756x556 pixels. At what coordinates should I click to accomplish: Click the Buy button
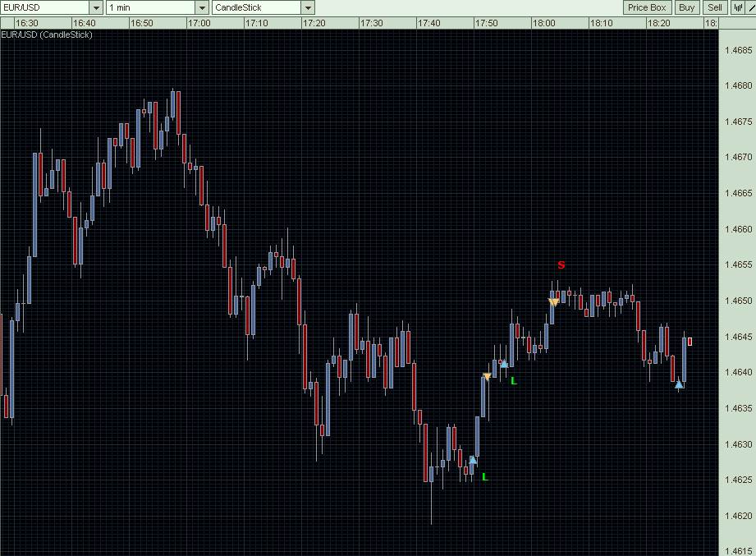tap(686, 7)
